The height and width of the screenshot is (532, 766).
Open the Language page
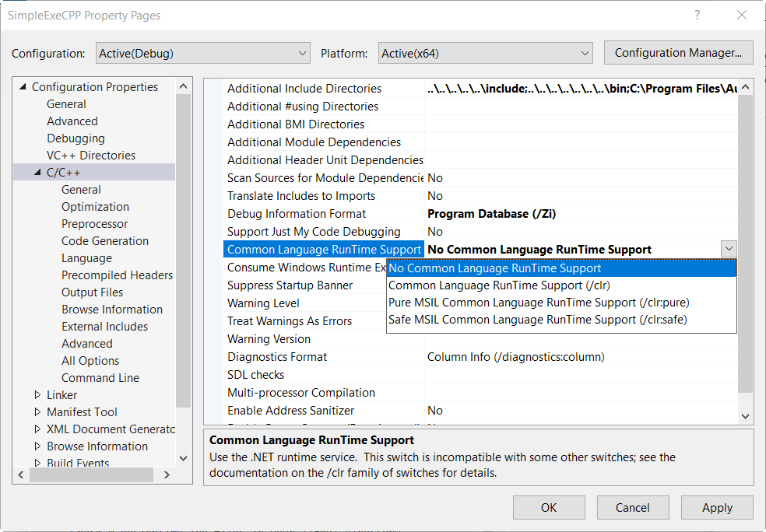86,257
